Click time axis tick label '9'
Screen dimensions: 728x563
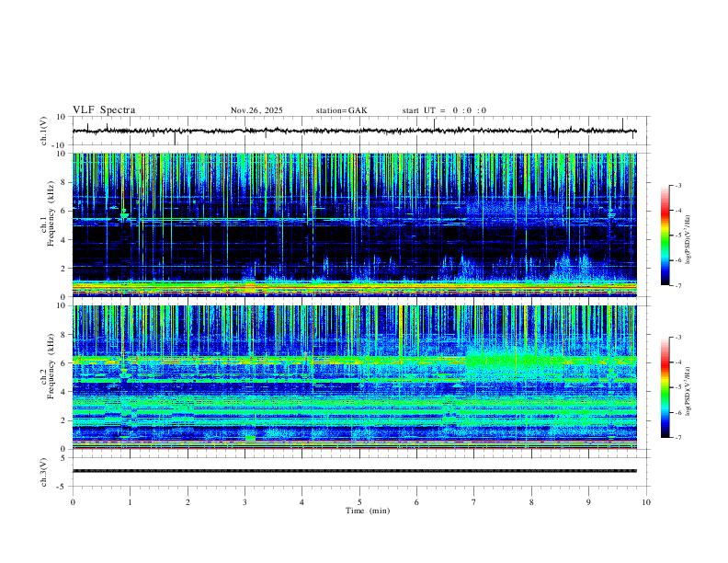tap(588, 502)
